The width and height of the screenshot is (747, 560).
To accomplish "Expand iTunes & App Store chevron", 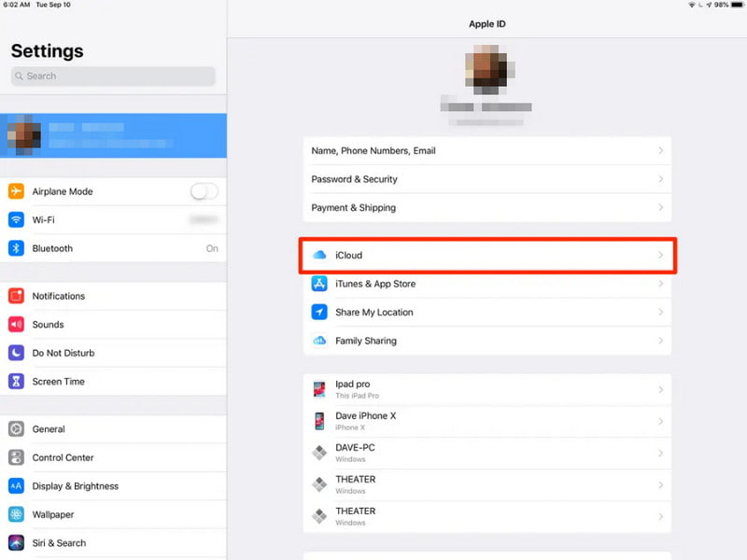I will tap(661, 284).
